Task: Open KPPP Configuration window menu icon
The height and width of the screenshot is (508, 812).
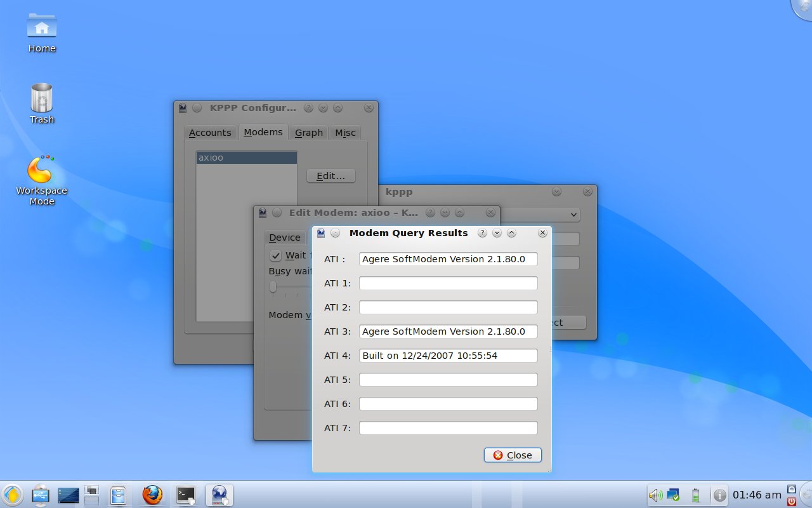Action: point(183,108)
